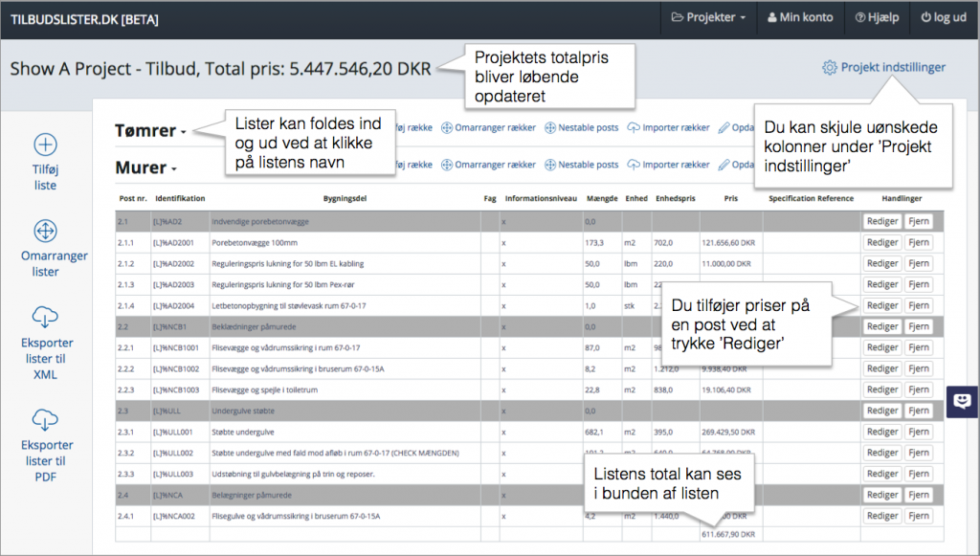Screen dimensions: 980x556
Task: Collapse the Murer list
Action: click(146, 167)
